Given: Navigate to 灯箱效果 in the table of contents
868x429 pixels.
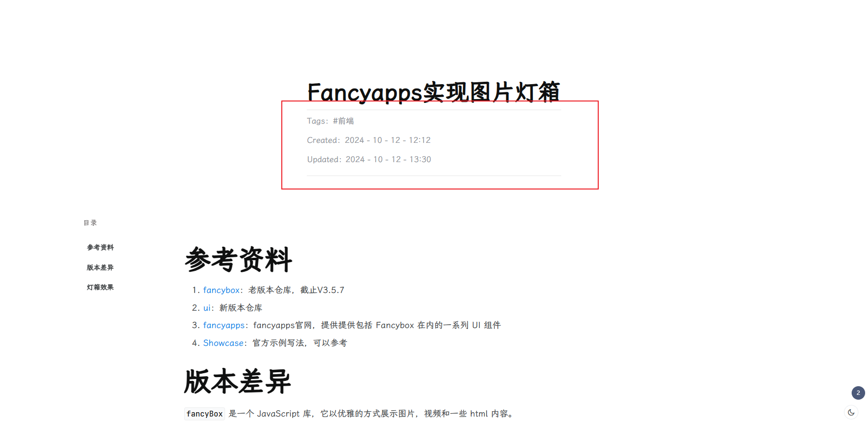Looking at the screenshot, I should 100,287.
